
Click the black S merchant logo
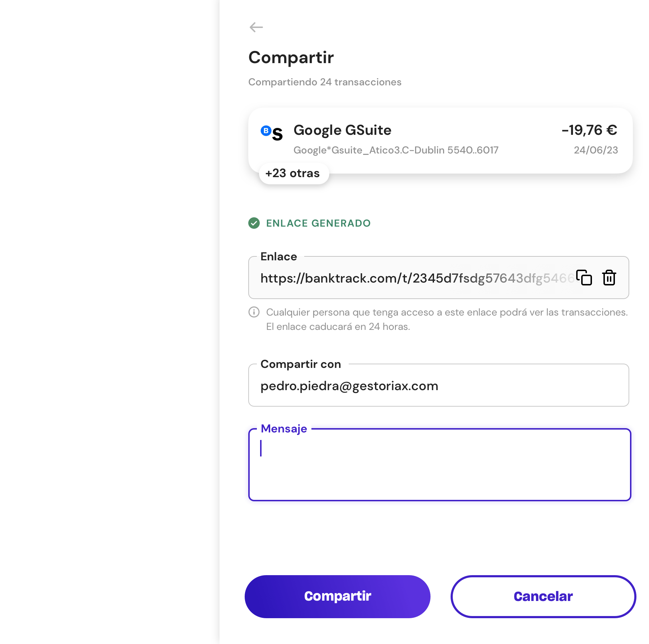pyautogui.click(x=277, y=134)
